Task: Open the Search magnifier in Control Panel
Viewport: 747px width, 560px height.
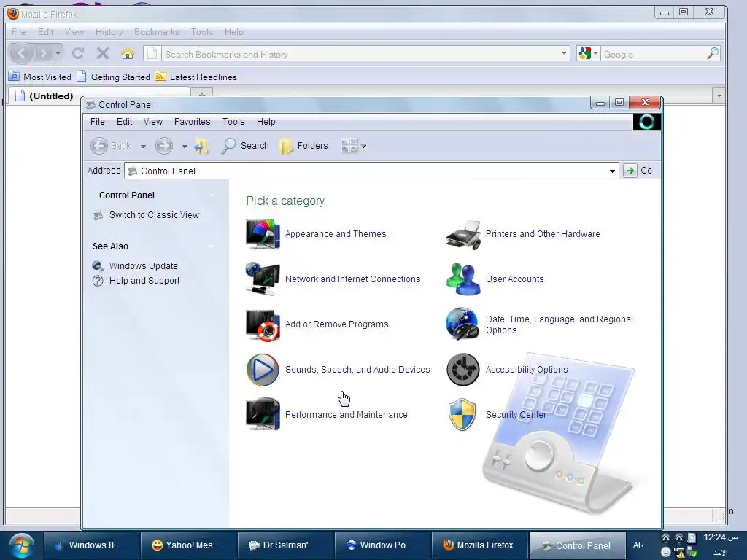Action: coord(228,146)
